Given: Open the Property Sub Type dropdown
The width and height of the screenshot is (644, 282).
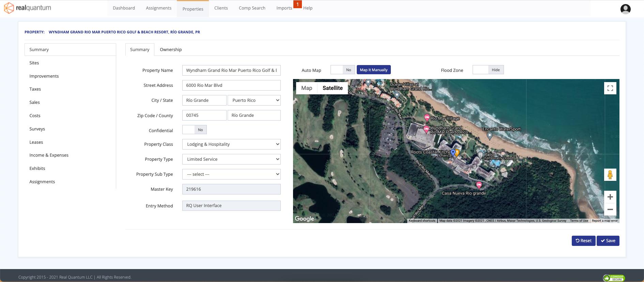Looking at the screenshot, I should coord(231,174).
